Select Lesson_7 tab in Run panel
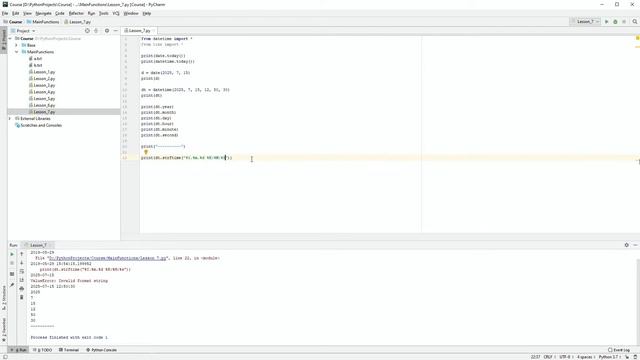The image size is (640, 360). click(x=38, y=245)
